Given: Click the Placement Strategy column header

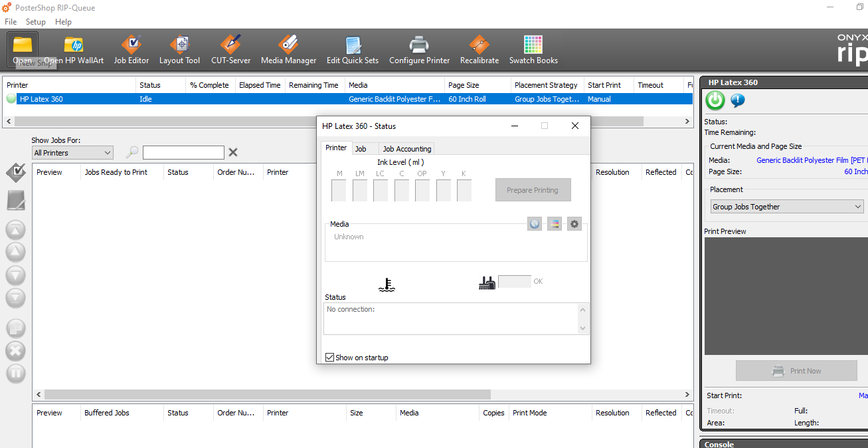Looking at the screenshot, I should coord(547,85).
